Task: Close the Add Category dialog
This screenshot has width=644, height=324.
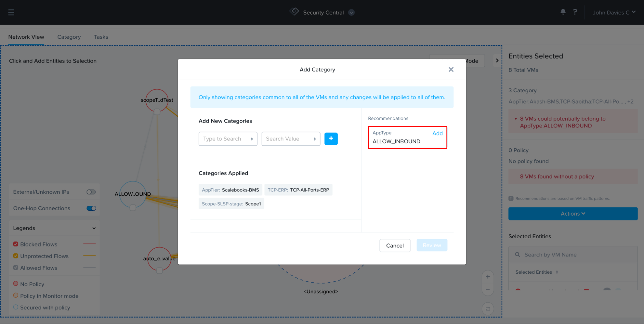Action: [x=451, y=70]
